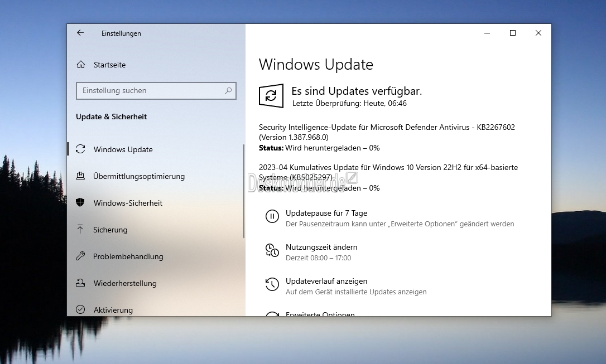The height and width of the screenshot is (364, 606).
Task: Click the Einstellungen window title
Action: [121, 33]
